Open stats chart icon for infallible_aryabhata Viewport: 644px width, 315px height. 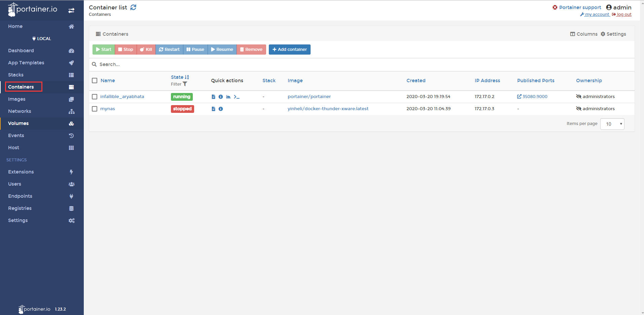coord(228,97)
